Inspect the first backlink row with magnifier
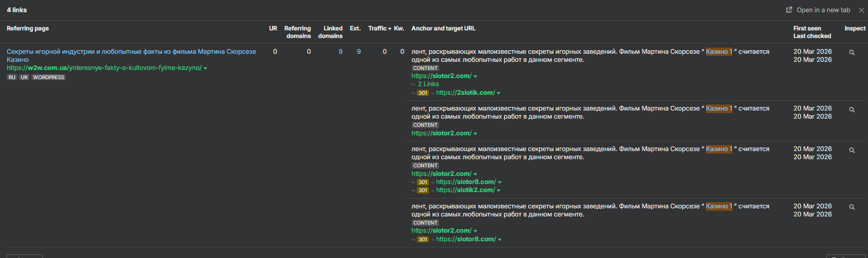 tap(852, 53)
